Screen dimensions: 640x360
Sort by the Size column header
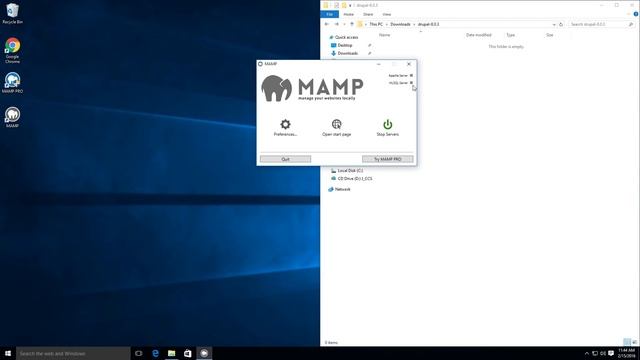(x=549, y=35)
